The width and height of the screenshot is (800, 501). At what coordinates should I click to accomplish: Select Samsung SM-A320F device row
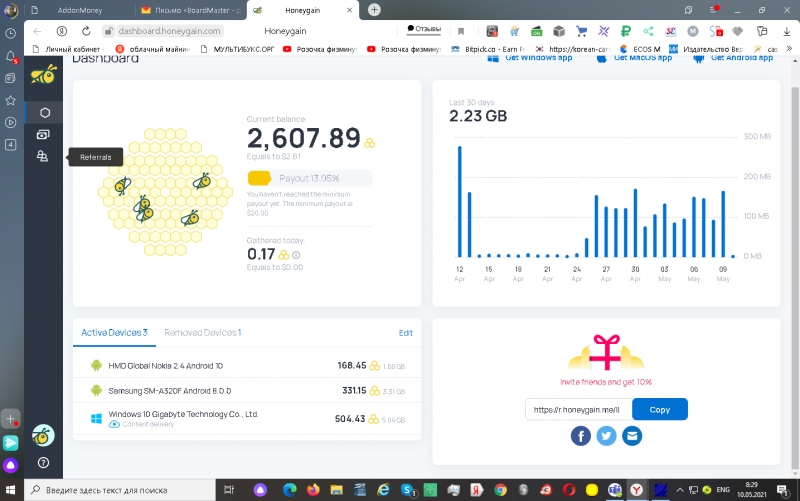[247, 390]
